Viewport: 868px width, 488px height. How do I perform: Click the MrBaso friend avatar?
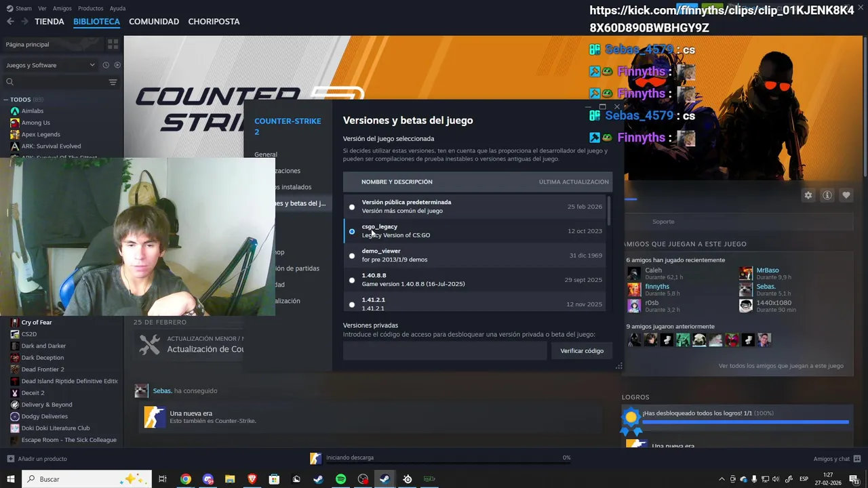point(746,273)
